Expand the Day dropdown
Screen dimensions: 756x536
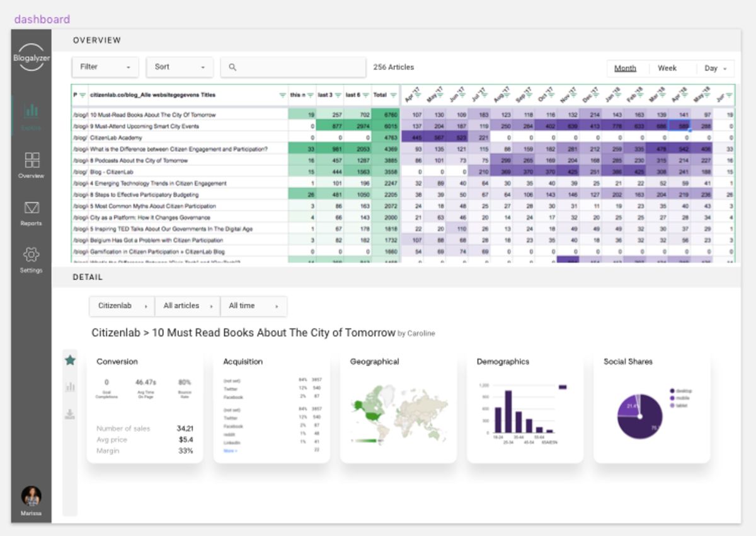(716, 68)
